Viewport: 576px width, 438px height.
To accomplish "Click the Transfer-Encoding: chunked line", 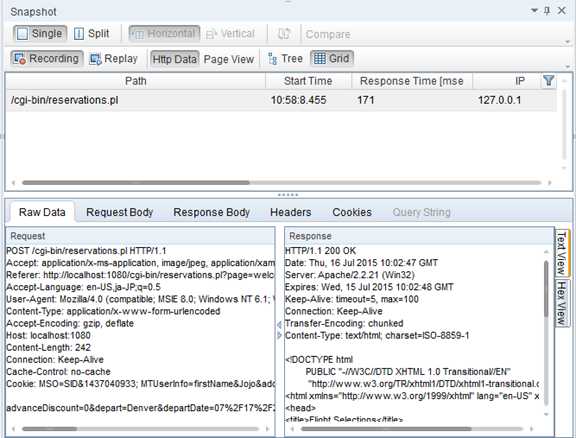I will pos(344,323).
